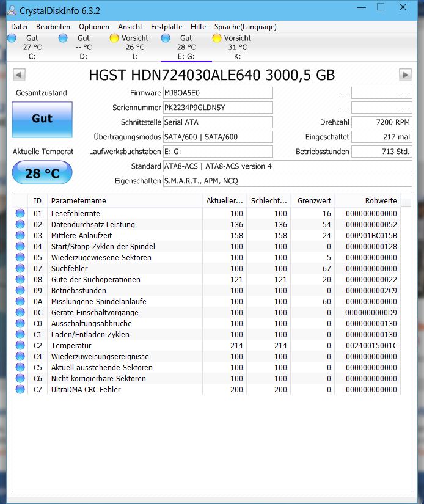
Task: Open the Datei menu
Action: click(x=19, y=27)
